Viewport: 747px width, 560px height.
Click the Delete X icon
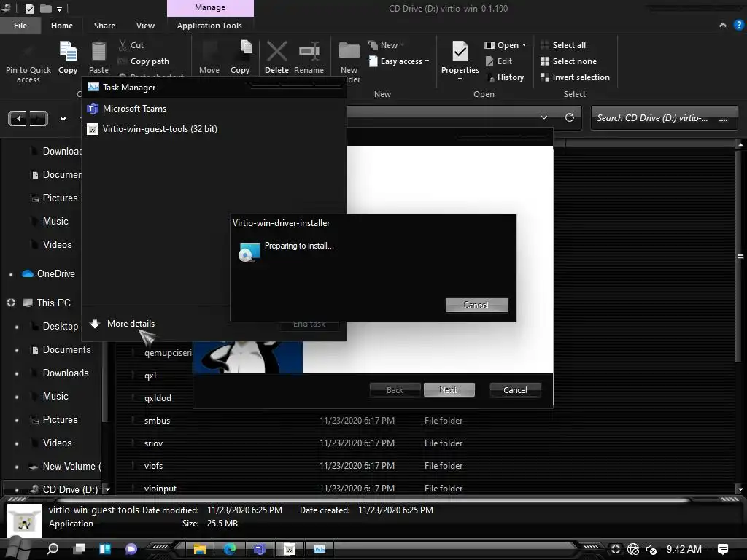click(276, 52)
